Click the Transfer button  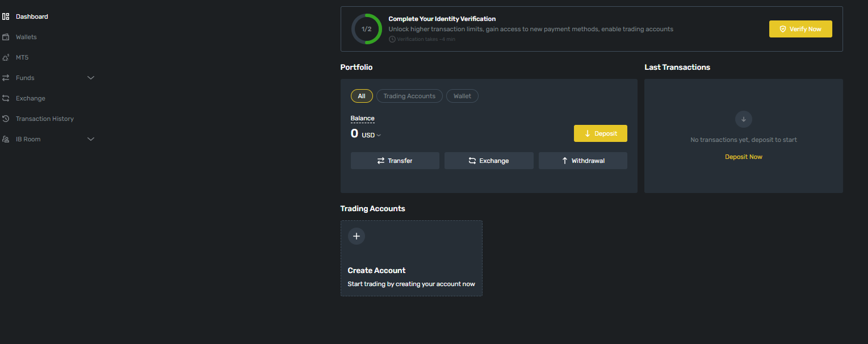click(x=395, y=161)
